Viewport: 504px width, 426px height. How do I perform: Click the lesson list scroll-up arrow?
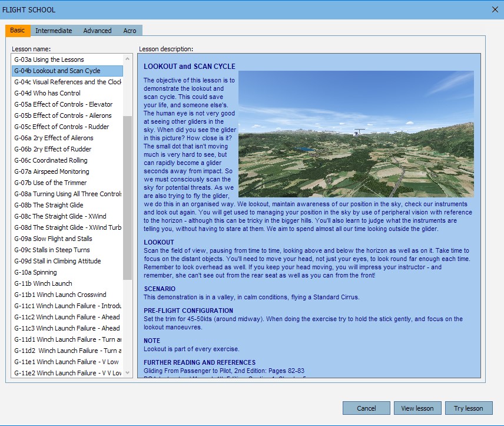[128, 59]
